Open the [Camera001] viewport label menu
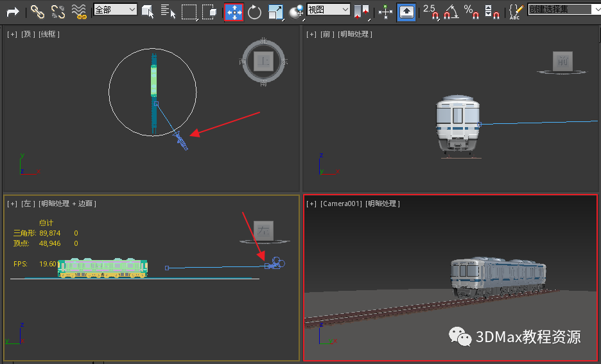 341,204
